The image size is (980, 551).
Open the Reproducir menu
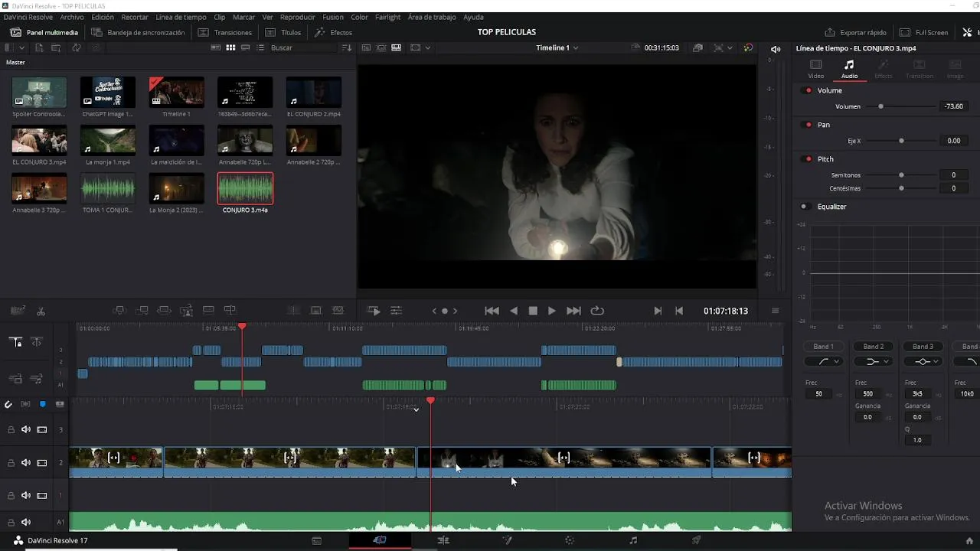(297, 17)
